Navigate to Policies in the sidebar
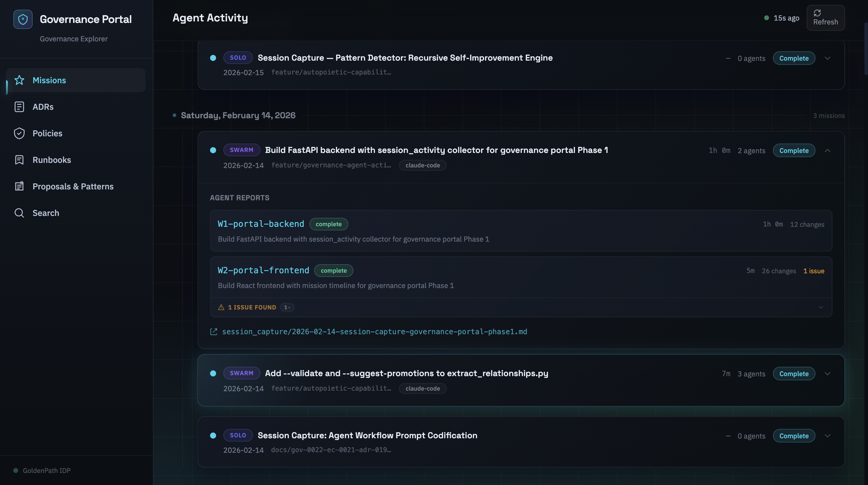868x485 pixels. click(x=47, y=133)
